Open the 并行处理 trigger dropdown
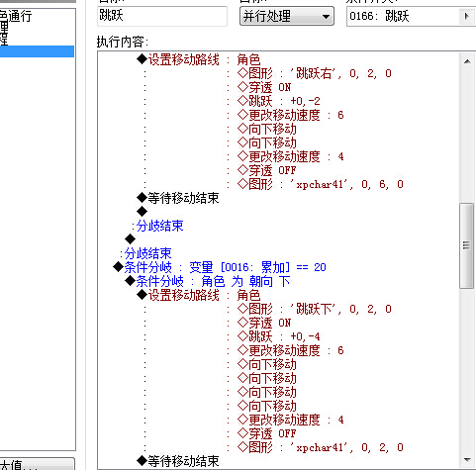476x470 pixels. click(287, 16)
